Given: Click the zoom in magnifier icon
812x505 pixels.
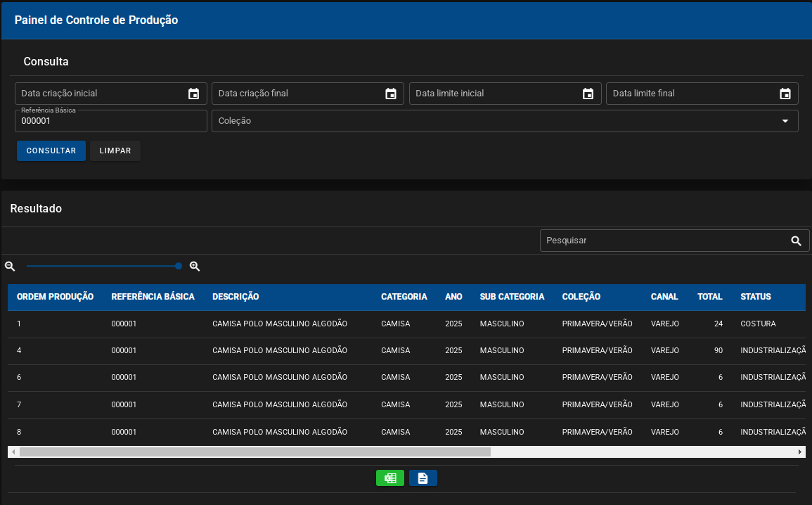Looking at the screenshot, I should (195, 267).
